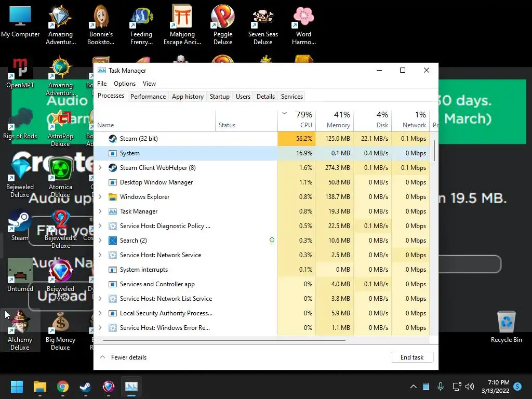Select the System interrupts process row
Screen dimensions: 532x399
coord(262,270)
